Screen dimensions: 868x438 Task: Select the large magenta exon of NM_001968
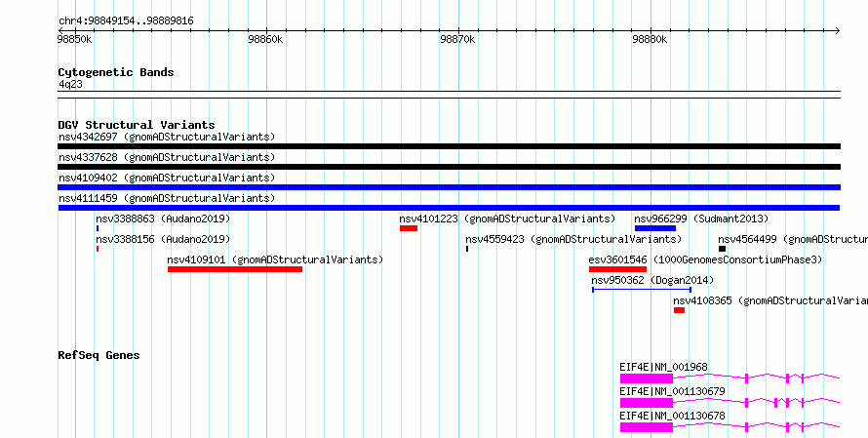coord(647,378)
